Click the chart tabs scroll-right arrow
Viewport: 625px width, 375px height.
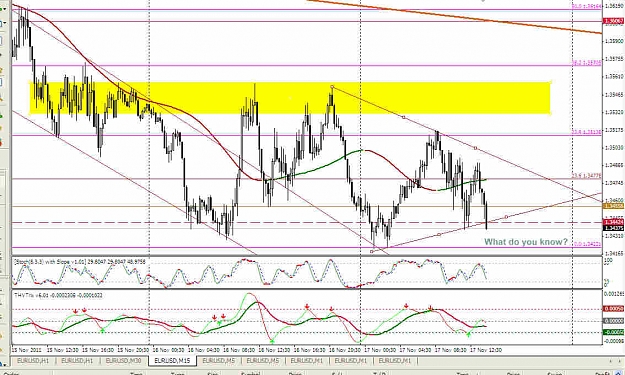tap(618, 361)
